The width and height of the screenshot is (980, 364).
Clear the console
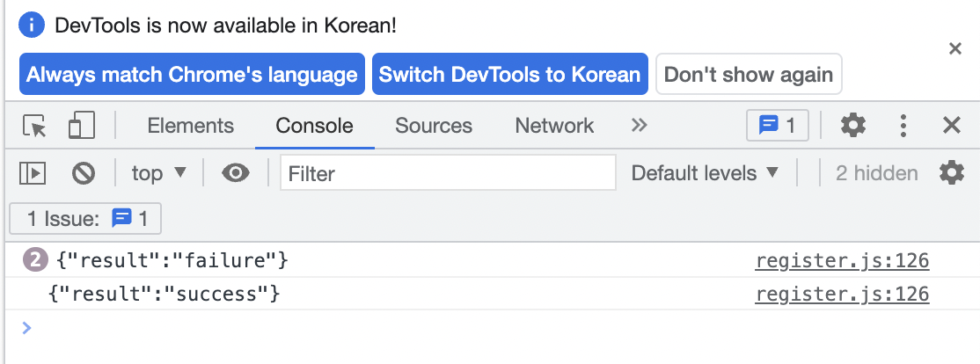(83, 173)
